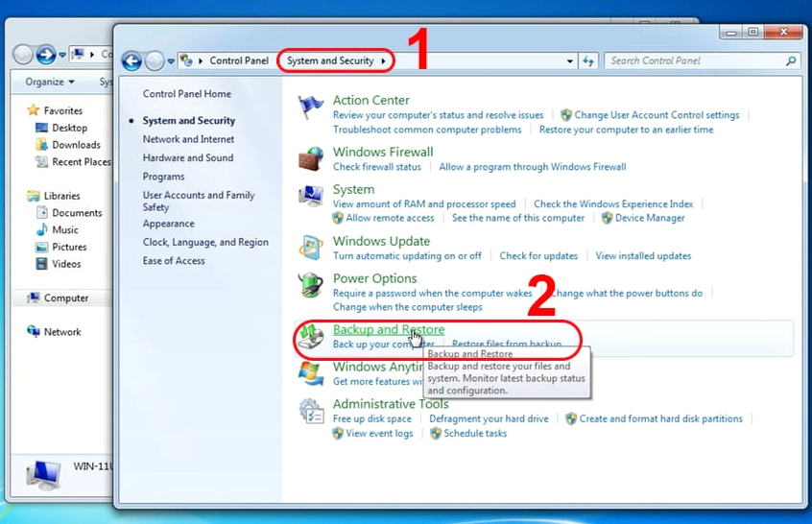Click the Windows Firewall brick wall icon
Screen dimensions: 812x524
tap(311, 158)
